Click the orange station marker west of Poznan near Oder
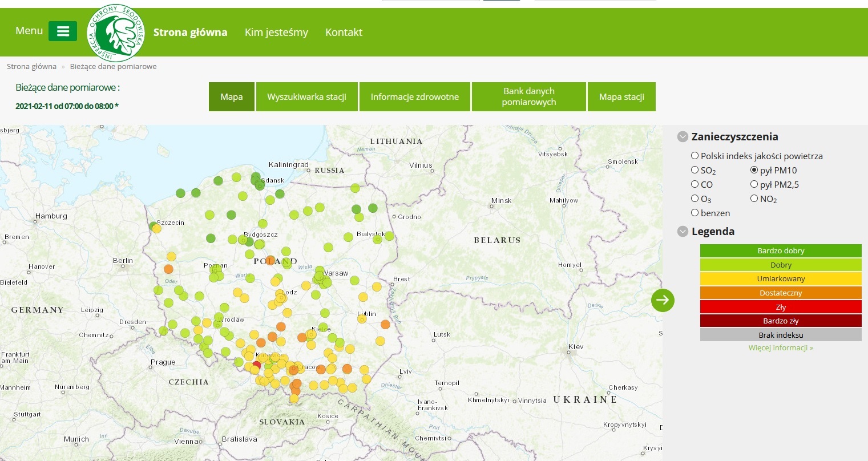868x461 pixels. [x=168, y=269]
